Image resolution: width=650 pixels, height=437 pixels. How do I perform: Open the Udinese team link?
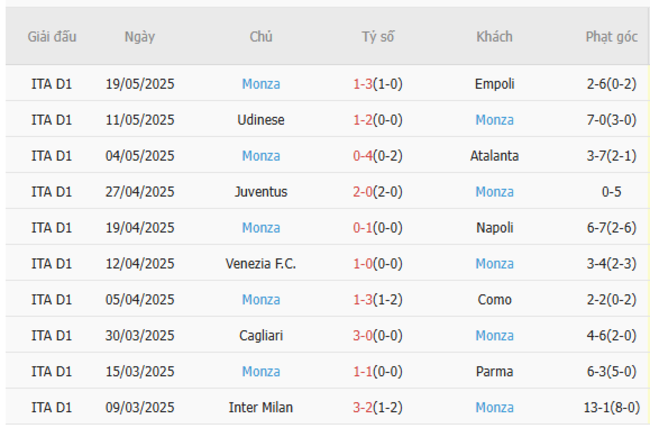(x=261, y=120)
